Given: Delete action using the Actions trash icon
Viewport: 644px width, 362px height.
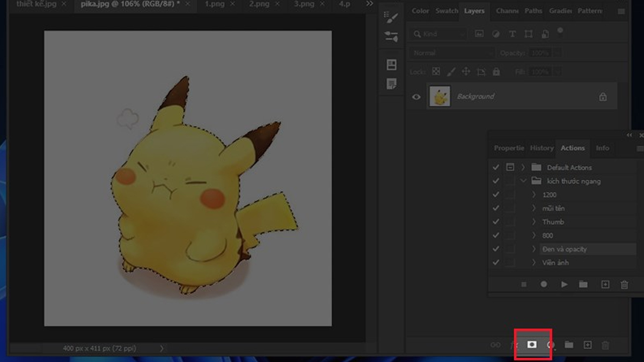Looking at the screenshot, I should coord(624,285).
